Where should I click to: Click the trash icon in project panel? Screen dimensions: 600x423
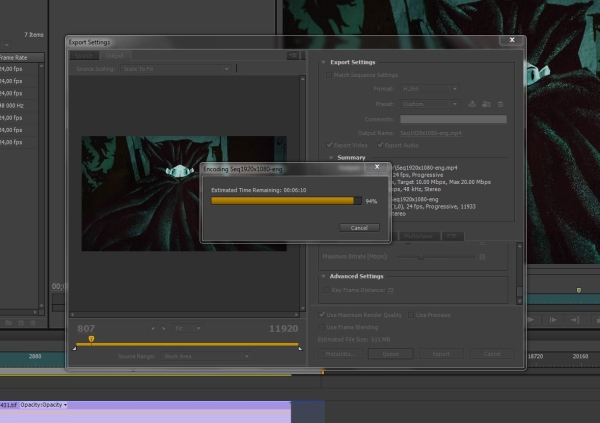pos(33,323)
